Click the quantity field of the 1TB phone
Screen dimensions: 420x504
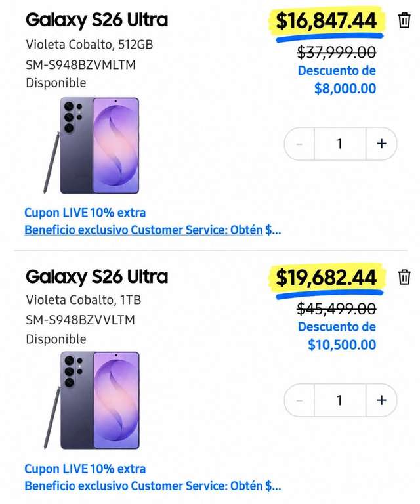[x=340, y=400]
